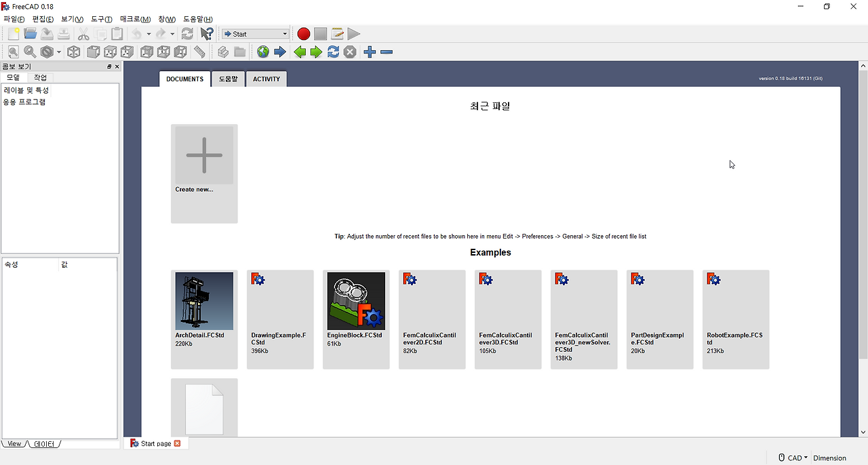Set the view to isometric
The height and width of the screenshot is (465, 868).
[74, 52]
